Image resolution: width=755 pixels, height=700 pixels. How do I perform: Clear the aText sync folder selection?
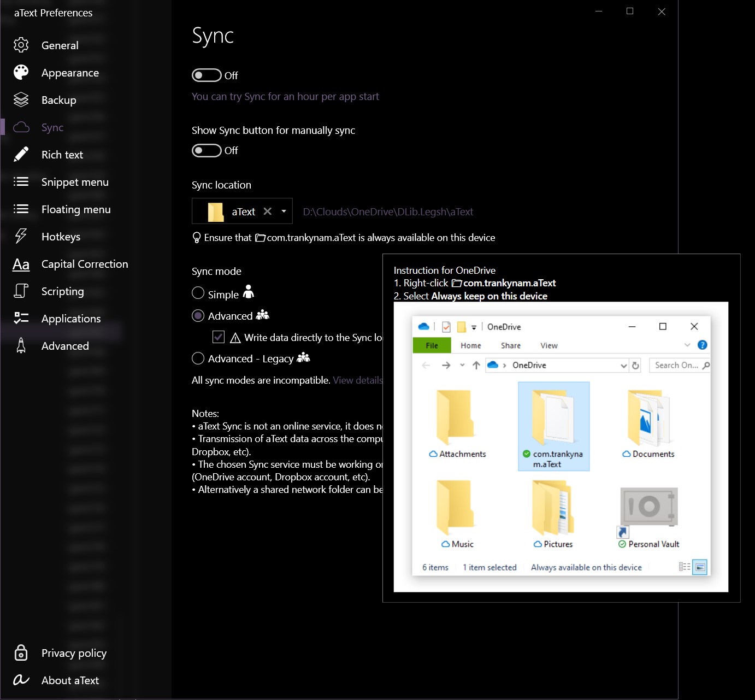(x=267, y=211)
